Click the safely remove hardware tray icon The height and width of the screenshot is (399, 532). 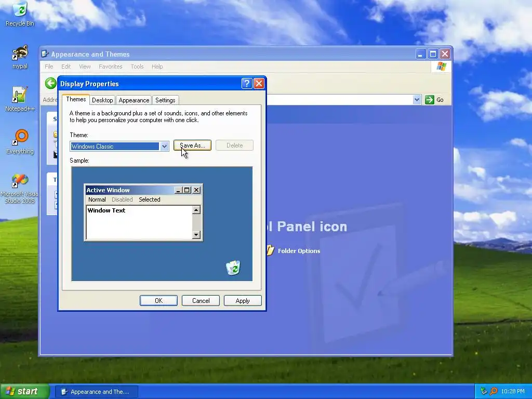point(484,391)
